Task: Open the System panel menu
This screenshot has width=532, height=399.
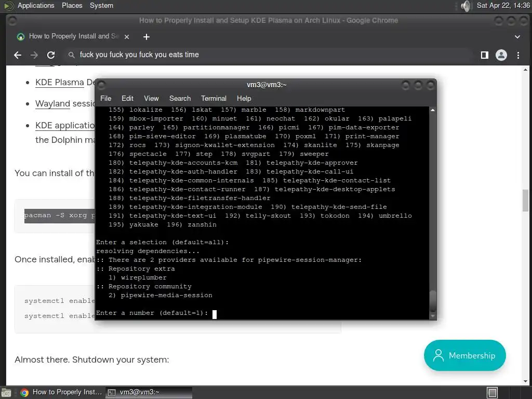Action: [x=101, y=5]
